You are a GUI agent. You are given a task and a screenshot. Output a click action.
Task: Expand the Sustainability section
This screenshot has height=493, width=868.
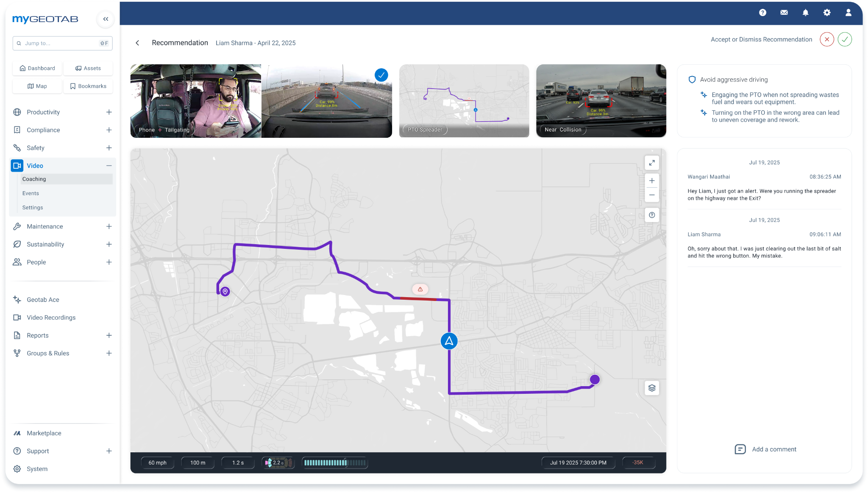(x=109, y=244)
